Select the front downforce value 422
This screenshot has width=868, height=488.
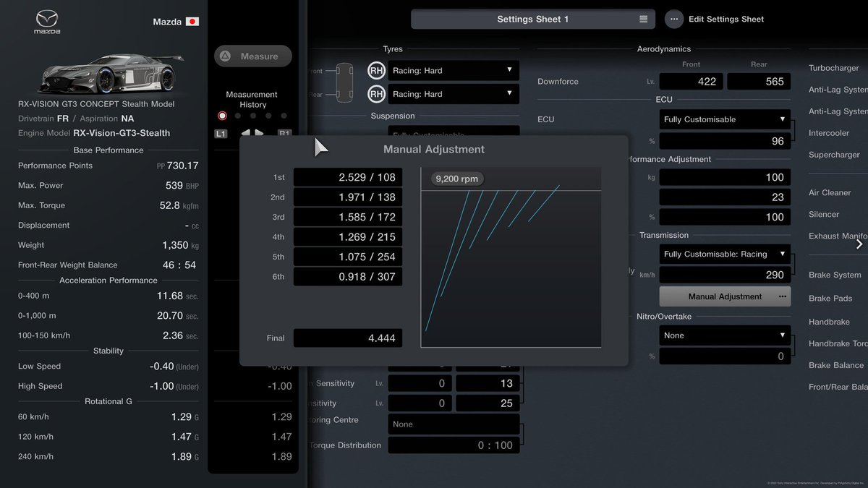click(692, 82)
